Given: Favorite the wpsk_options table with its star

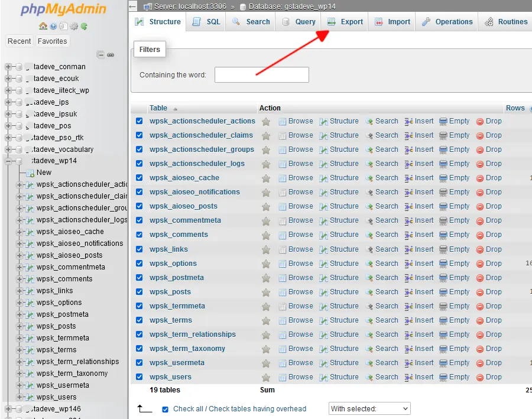Looking at the screenshot, I should pos(266,264).
